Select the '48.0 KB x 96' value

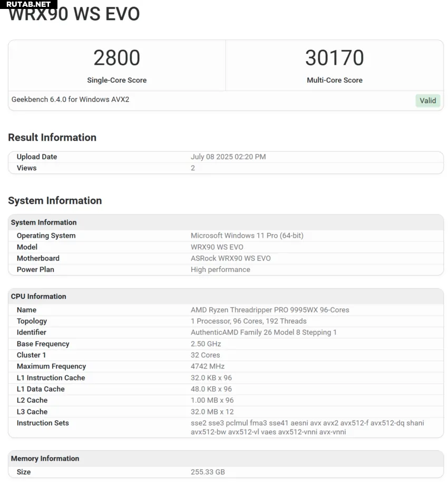(211, 389)
